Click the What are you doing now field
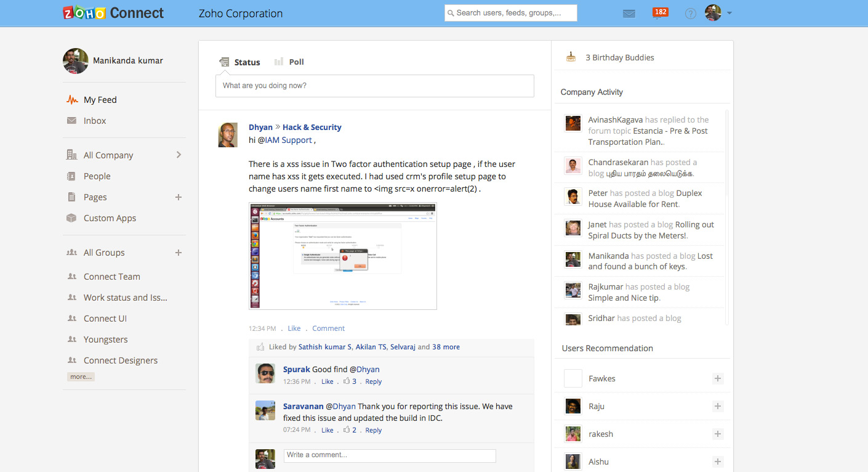Image resolution: width=868 pixels, height=472 pixels. click(x=374, y=86)
